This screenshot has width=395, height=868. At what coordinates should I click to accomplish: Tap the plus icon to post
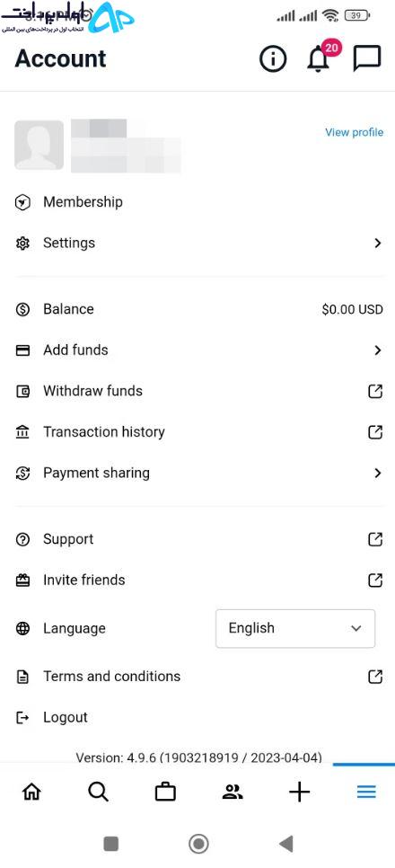(299, 793)
